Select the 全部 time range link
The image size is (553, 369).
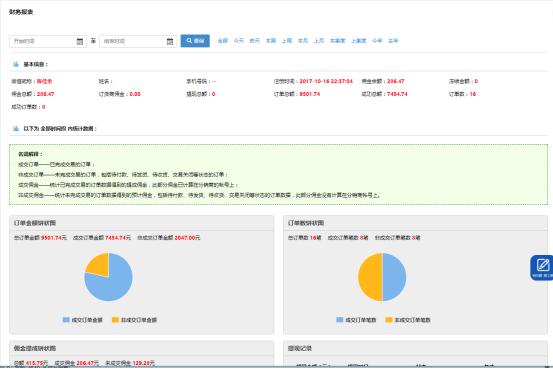(223, 41)
